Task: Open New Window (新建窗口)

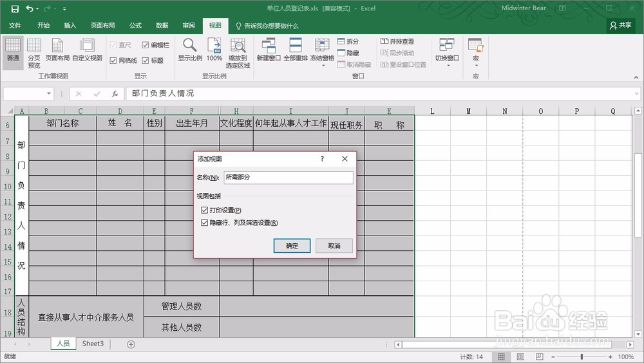Action: coord(269,50)
